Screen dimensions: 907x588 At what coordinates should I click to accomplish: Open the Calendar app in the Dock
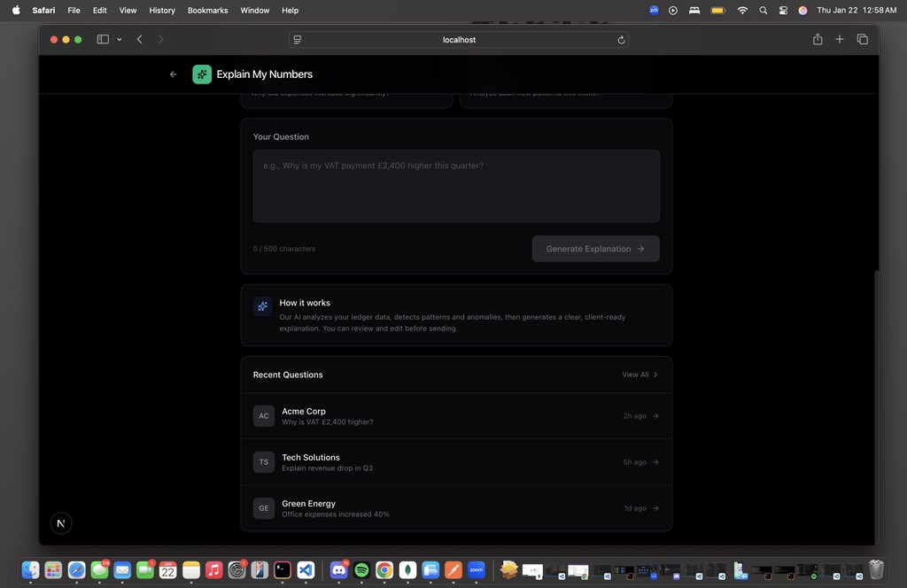[167, 570]
